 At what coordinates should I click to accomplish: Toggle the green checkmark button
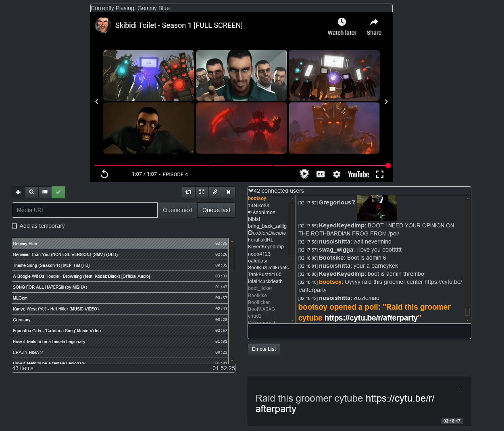(x=58, y=192)
